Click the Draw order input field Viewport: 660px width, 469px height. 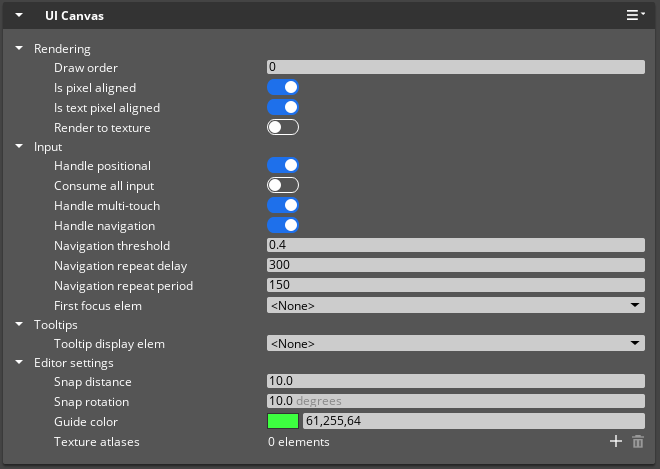[455, 67]
